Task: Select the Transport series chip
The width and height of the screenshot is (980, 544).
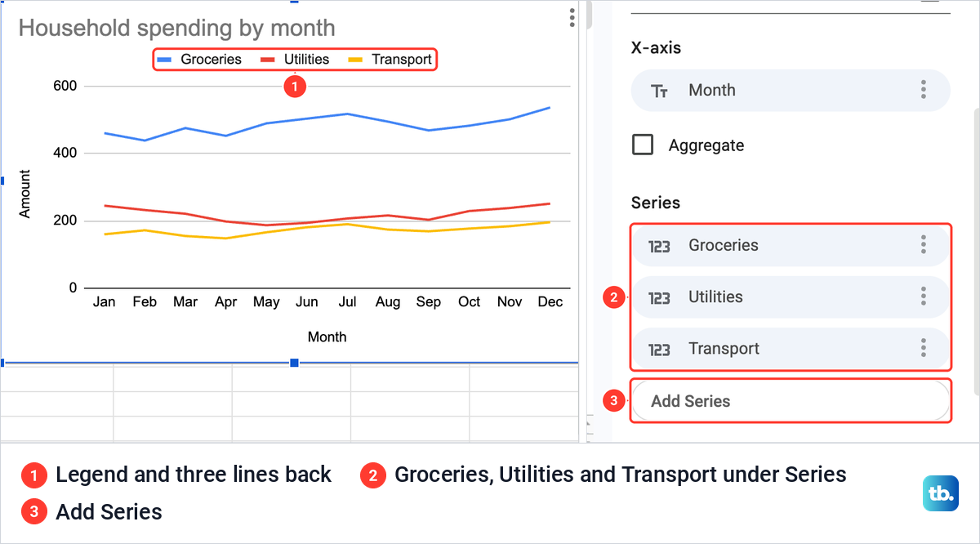Action: click(x=791, y=349)
